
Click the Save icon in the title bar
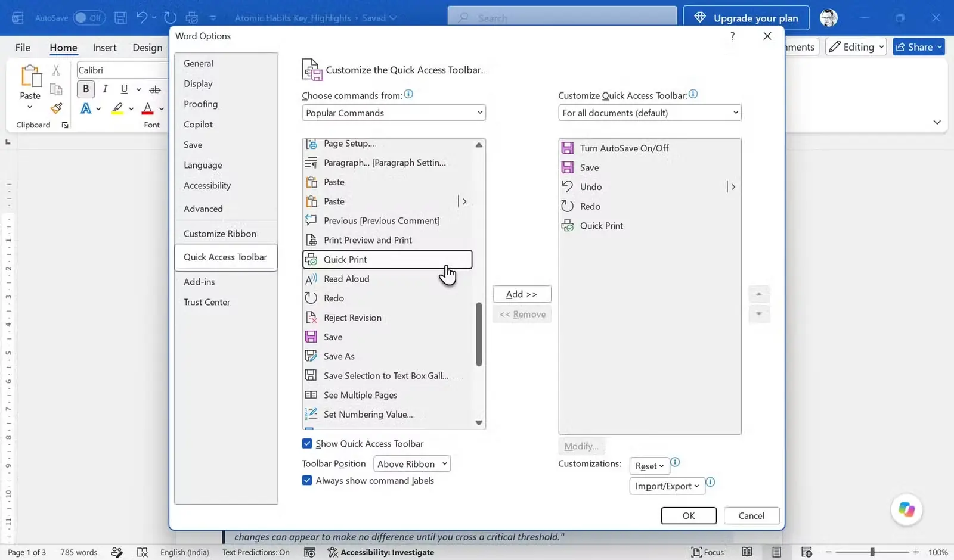click(120, 18)
